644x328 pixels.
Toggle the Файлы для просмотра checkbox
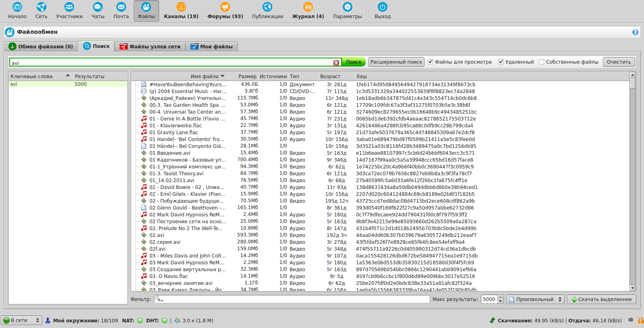[x=431, y=62]
